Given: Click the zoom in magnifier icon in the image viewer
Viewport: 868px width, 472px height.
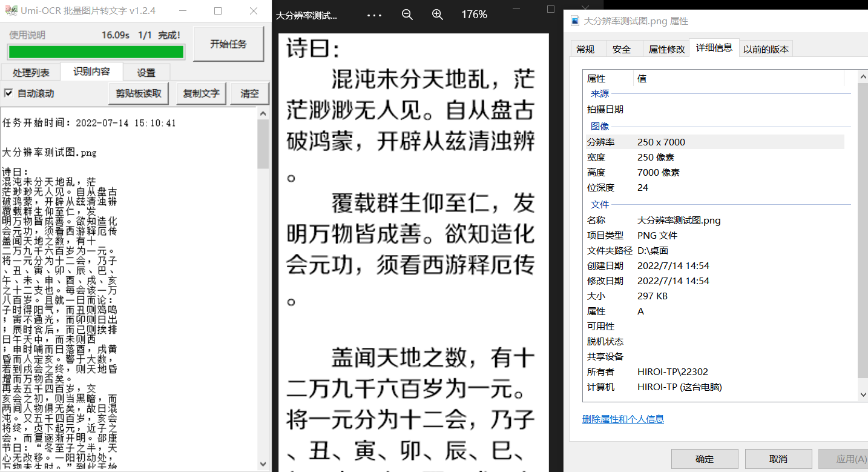Looking at the screenshot, I should click(437, 15).
